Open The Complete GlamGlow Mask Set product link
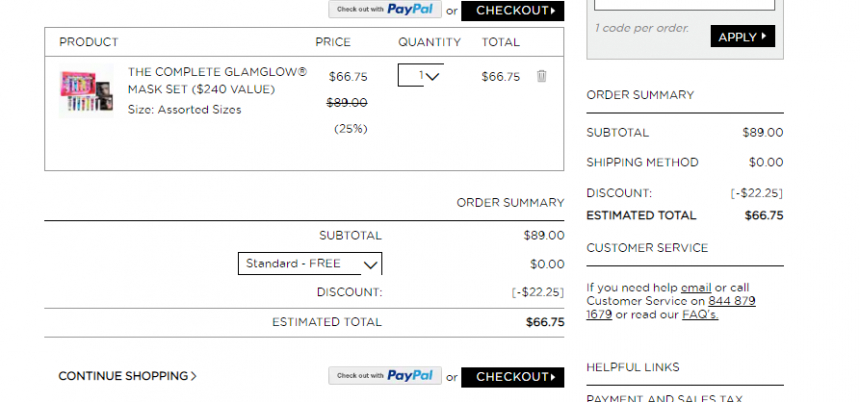Screen dimensions: 860x402 click(x=217, y=81)
